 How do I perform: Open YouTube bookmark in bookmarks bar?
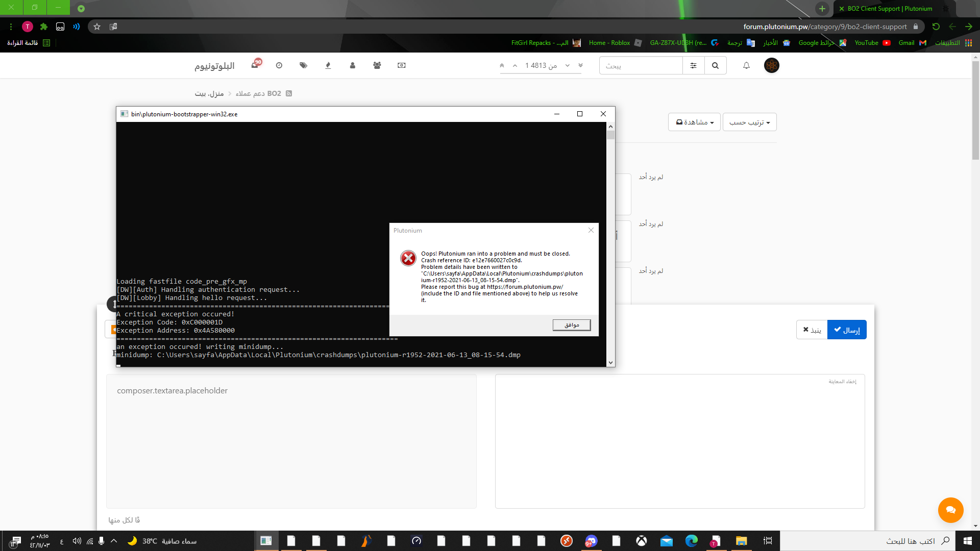point(872,43)
